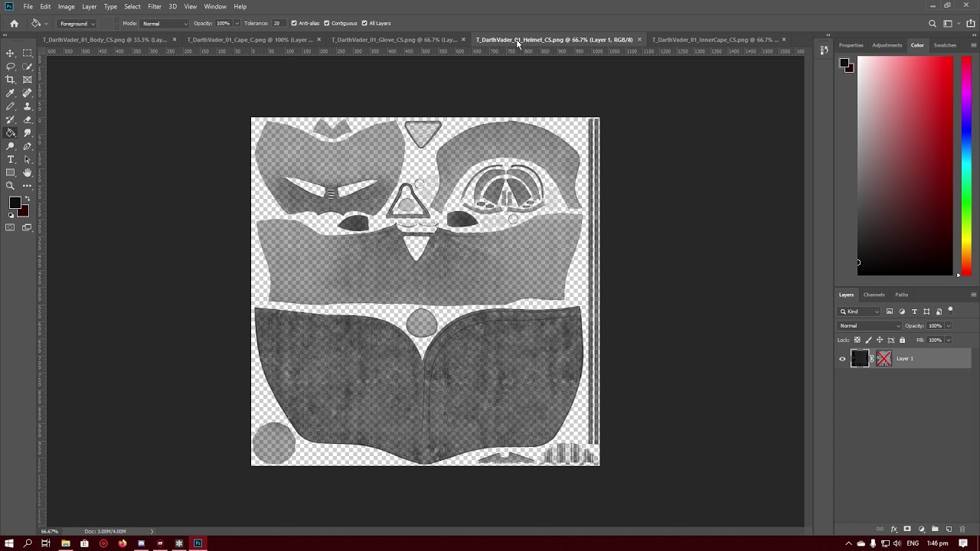Select the History Brush tool
Image resolution: width=980 pixels, height=551 pixels.
tap(11, 119)
